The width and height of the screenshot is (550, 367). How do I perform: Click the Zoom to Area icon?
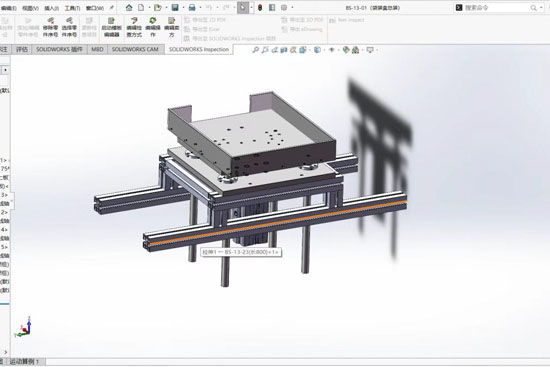pos(265,50)
